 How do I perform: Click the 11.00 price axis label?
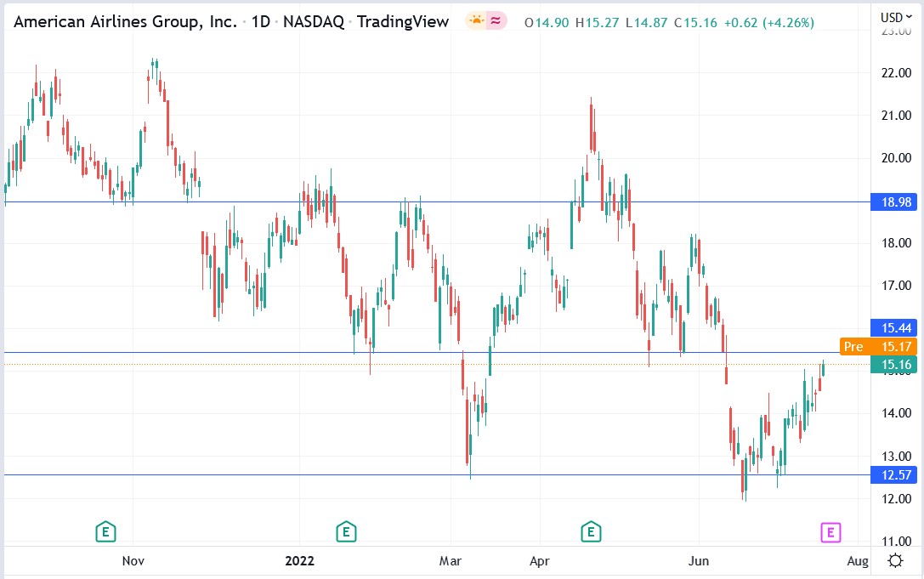896,541
